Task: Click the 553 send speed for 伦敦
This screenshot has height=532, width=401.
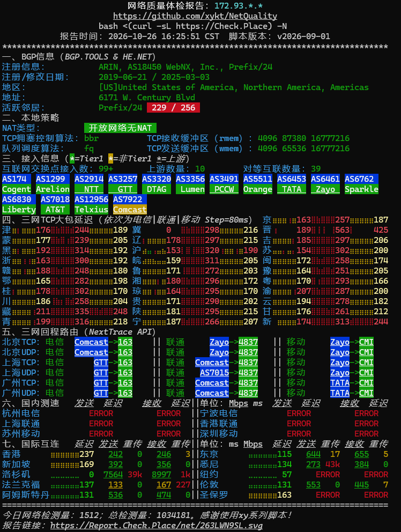Action: 313,484
